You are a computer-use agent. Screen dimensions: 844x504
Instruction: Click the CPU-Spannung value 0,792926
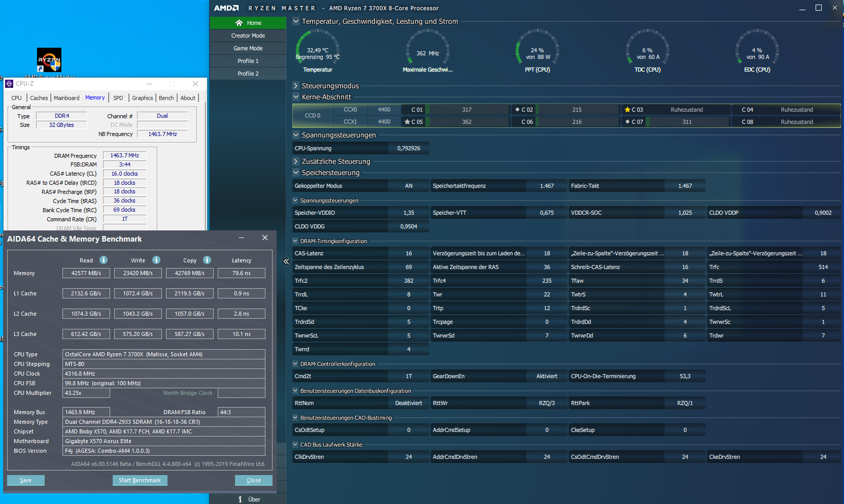pyautogui.click(x=409, y=148)
